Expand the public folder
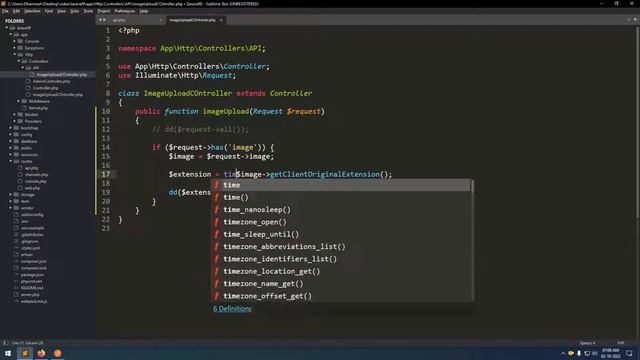 coord(11,148)
